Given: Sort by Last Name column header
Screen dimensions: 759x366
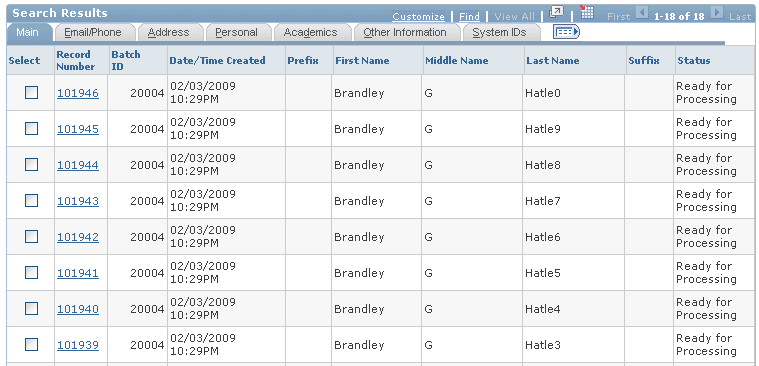Looking at the screenshot, I should click(553, 61).
